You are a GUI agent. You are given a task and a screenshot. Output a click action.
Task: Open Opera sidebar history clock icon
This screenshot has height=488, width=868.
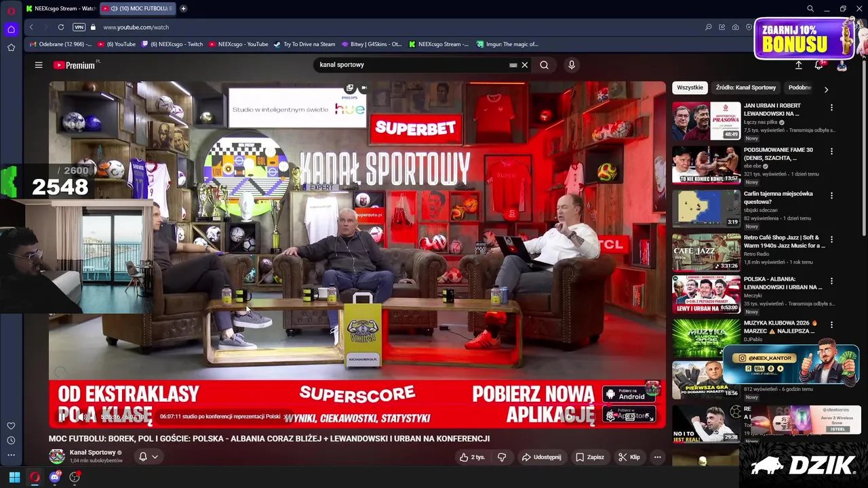tap(11, 441)
